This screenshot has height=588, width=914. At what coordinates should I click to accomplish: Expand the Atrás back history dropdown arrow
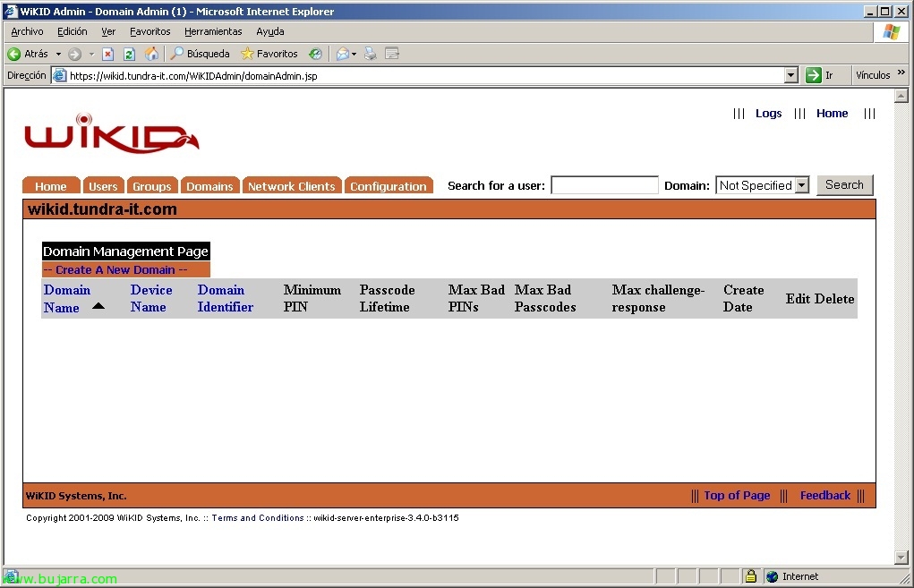pos(58,55)
